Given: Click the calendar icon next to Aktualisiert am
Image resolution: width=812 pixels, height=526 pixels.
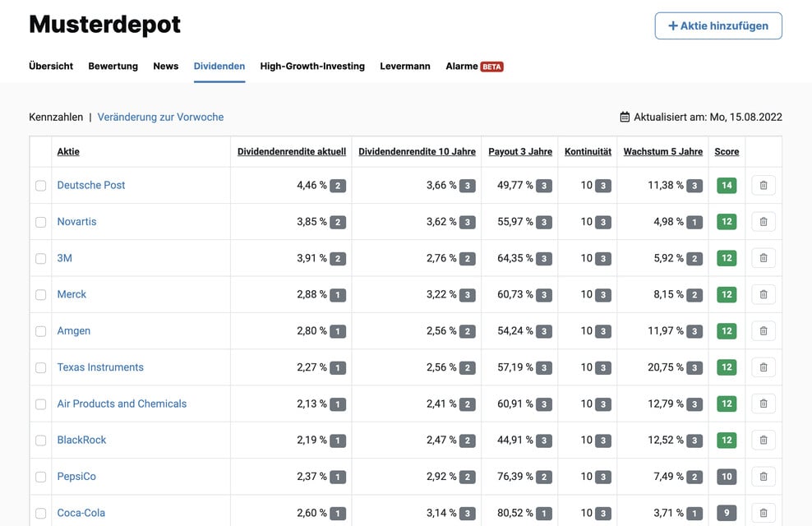Looking at the screenshot, I should click(625, 117).
